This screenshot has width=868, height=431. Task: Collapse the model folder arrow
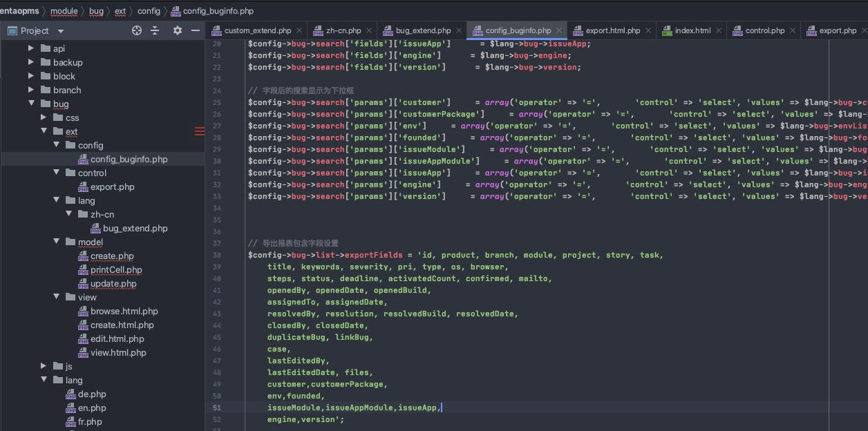pyautogui.click(x=55, y=242)
